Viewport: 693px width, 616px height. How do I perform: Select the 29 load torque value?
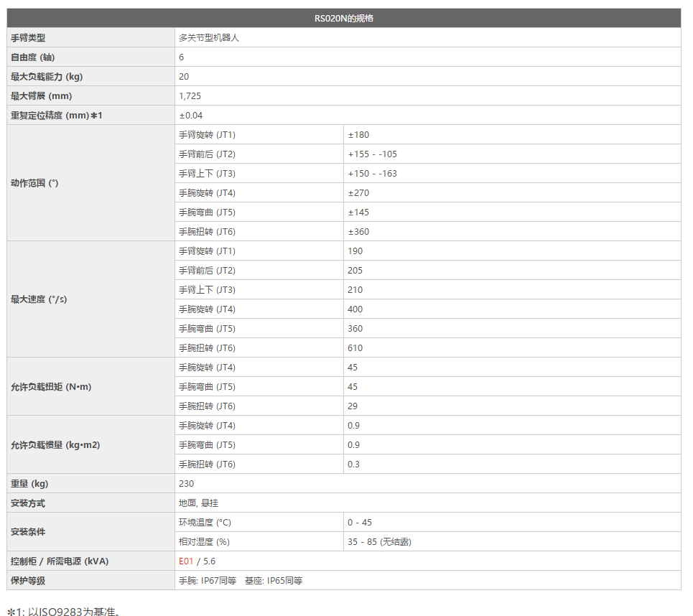[x=353, y=406]
